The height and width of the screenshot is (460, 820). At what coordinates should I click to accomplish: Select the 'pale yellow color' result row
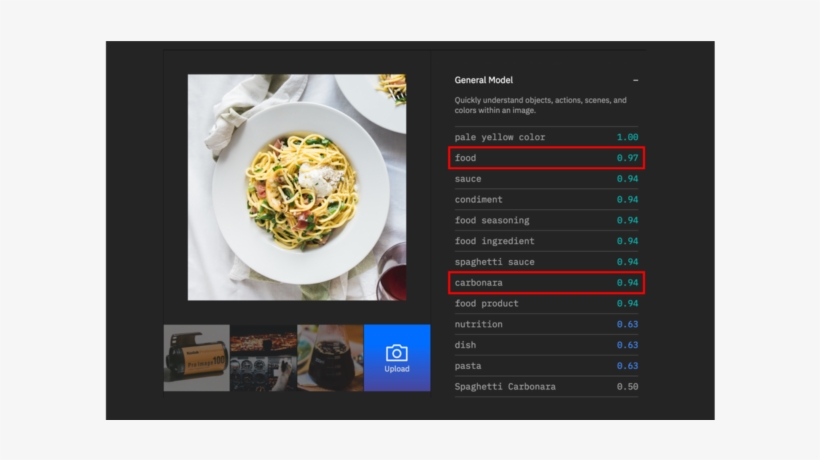tap(546, 137)
